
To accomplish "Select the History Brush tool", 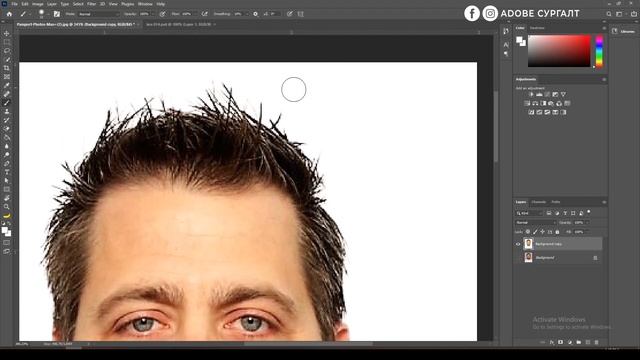I will tap(7, 120).
